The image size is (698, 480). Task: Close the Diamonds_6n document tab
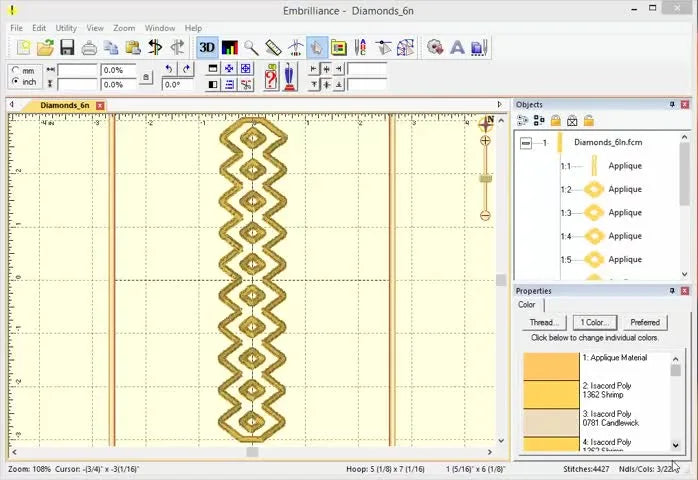100,106
